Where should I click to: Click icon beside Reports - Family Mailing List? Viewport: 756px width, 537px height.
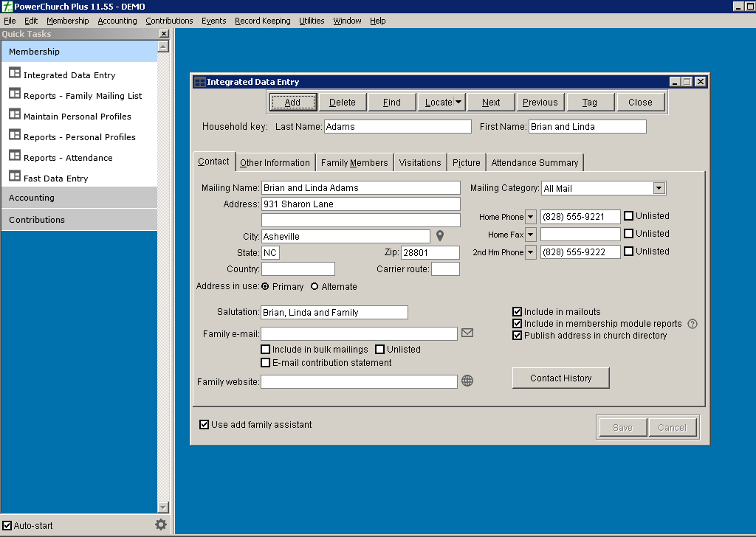point(15,94)
